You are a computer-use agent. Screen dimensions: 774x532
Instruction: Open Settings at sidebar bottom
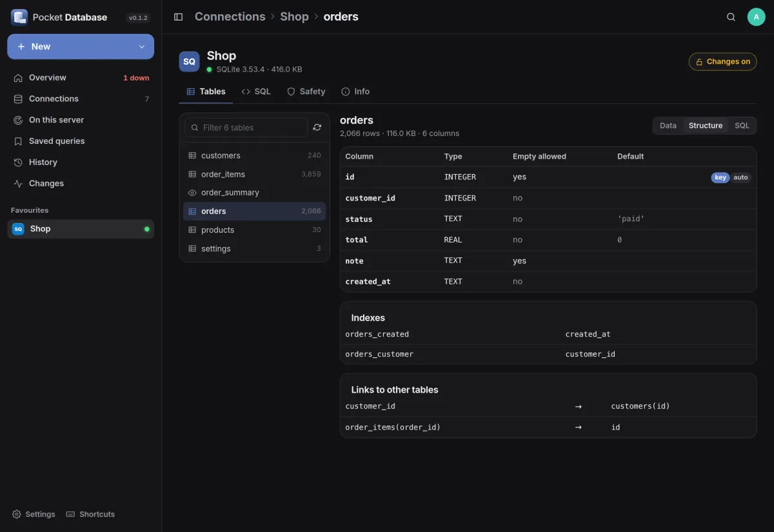(x=34, y=514)
